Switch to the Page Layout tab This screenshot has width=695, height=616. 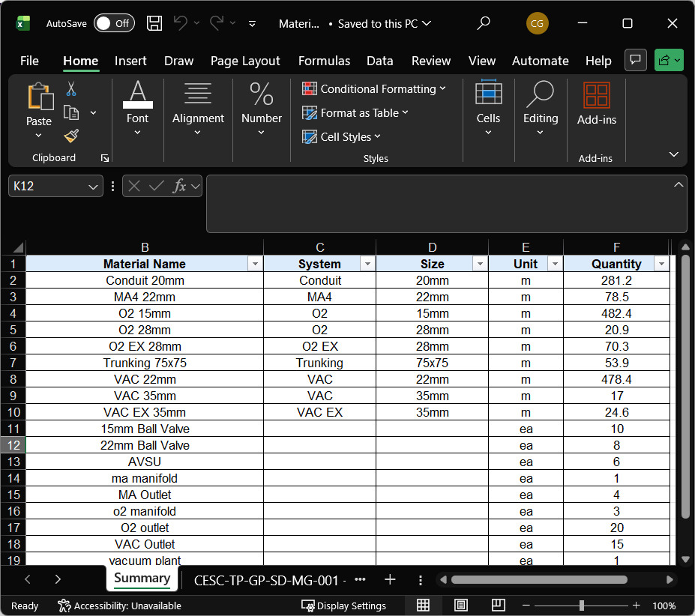click(x=245, y=61)
